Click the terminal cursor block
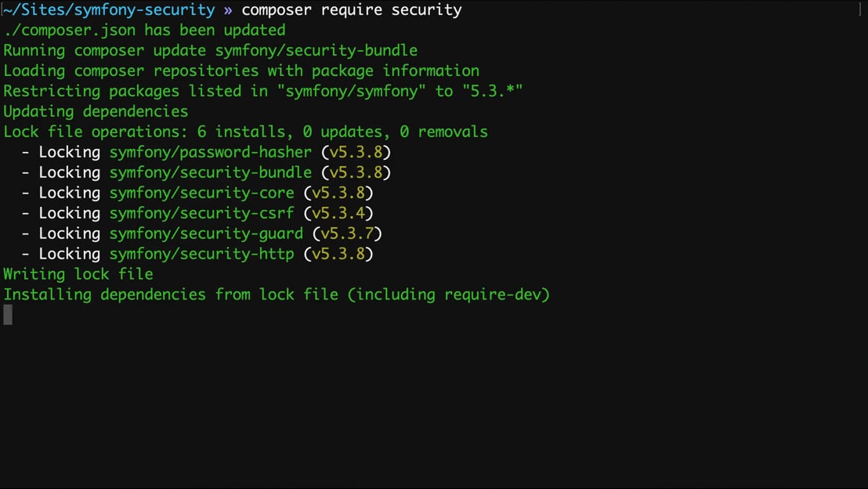Image resolution: width=868 pixels, height=489 pixels. (8, 314)
